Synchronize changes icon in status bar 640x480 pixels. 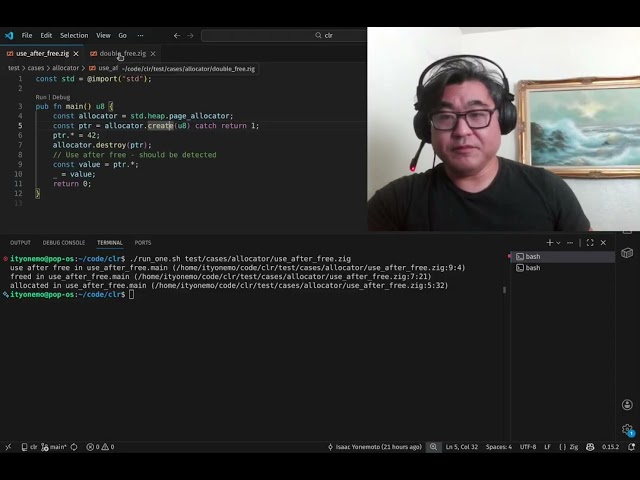pyautogui.click(x=74, y=447)
